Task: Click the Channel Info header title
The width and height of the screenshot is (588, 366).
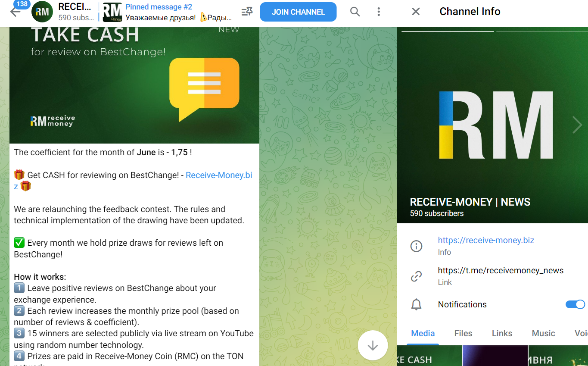Action: pos(470,12)
